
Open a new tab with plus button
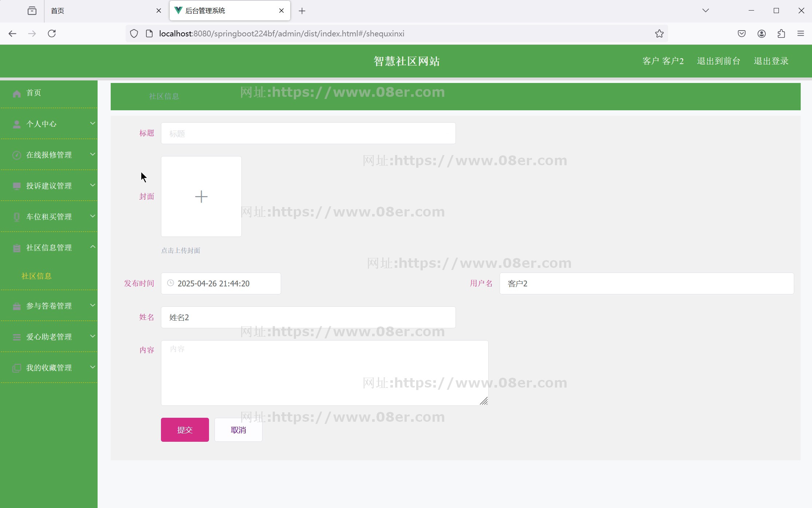pyautogui.click(x=302, y=11)
